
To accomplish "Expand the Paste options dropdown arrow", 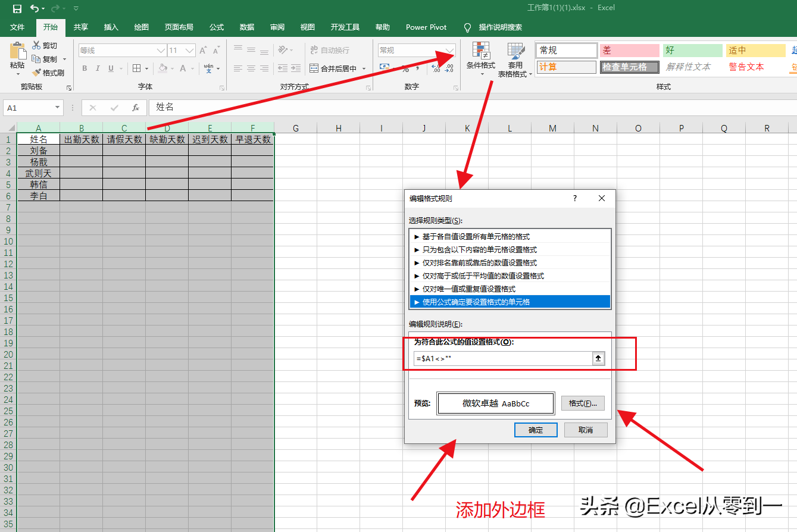I will 18,74.
